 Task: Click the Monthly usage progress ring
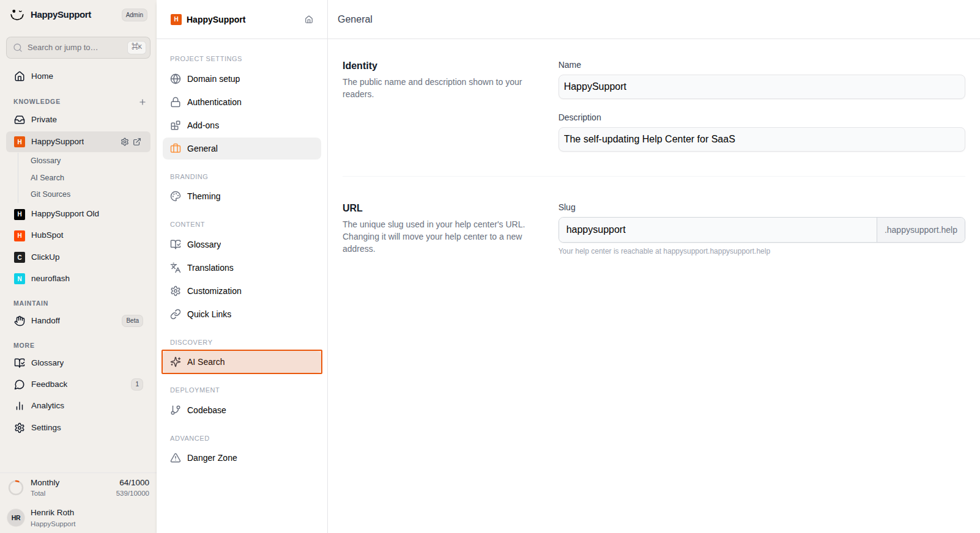(16, 488)
